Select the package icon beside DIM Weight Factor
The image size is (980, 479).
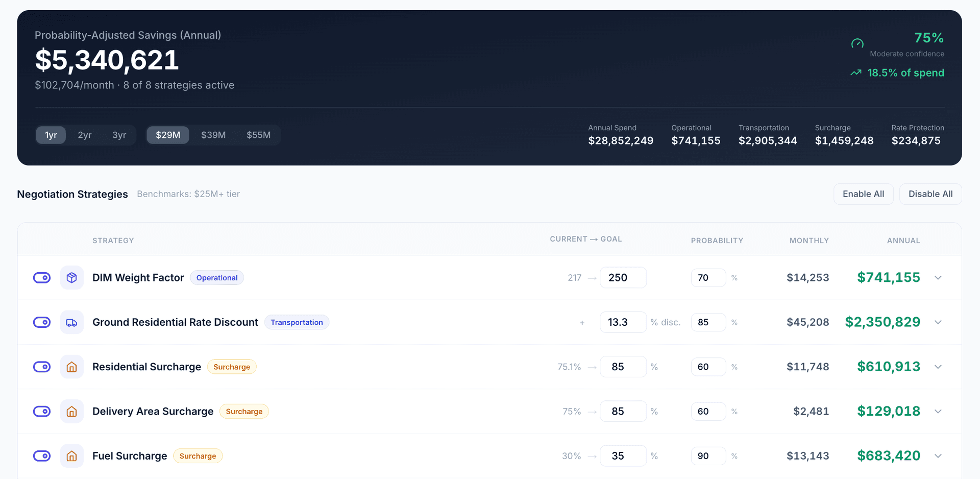[x=71, y=277]
